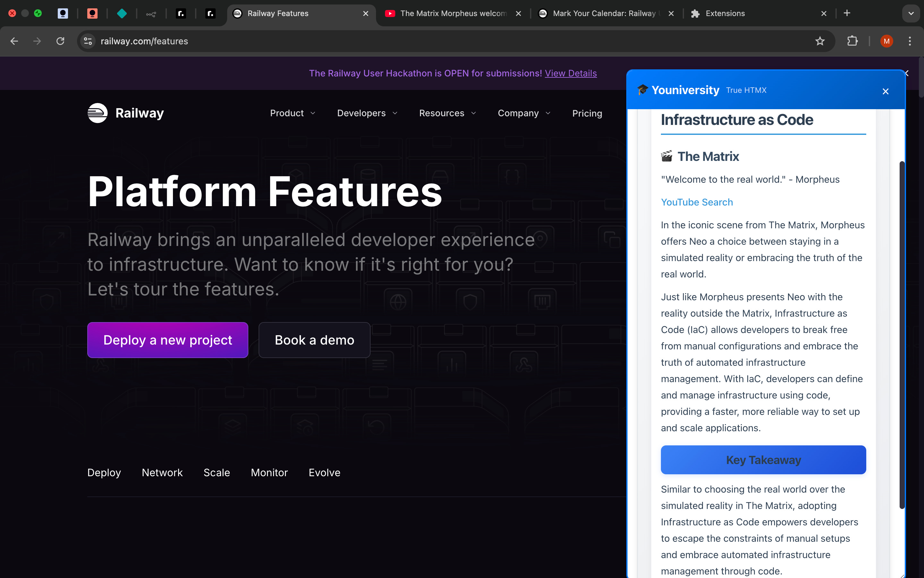The image size is (924, 578).
Task: Select the Deploy features tab
Action: [104, 472]
